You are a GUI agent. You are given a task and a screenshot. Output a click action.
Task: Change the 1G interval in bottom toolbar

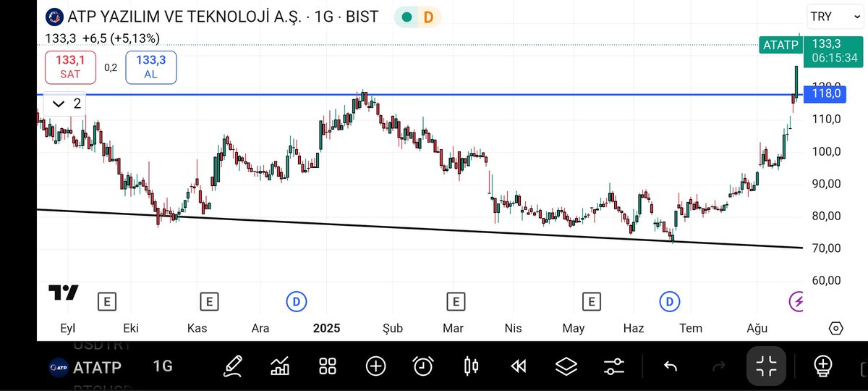point(163,366)
